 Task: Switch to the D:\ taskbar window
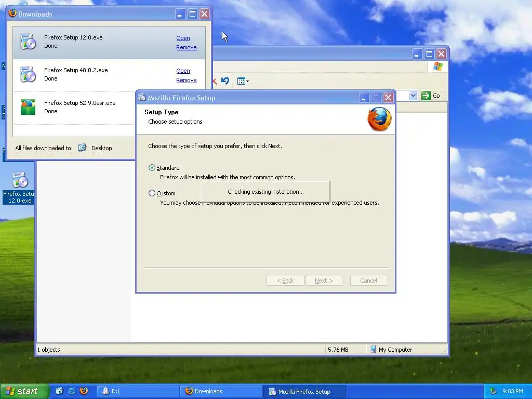click(x=138, y=391)
